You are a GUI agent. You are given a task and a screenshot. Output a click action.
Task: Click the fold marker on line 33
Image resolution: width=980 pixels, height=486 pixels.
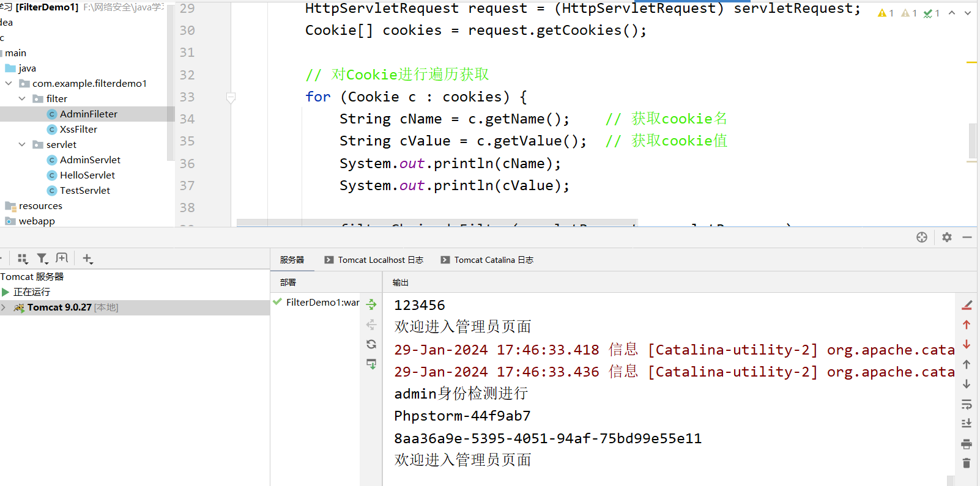pos(231,97)
